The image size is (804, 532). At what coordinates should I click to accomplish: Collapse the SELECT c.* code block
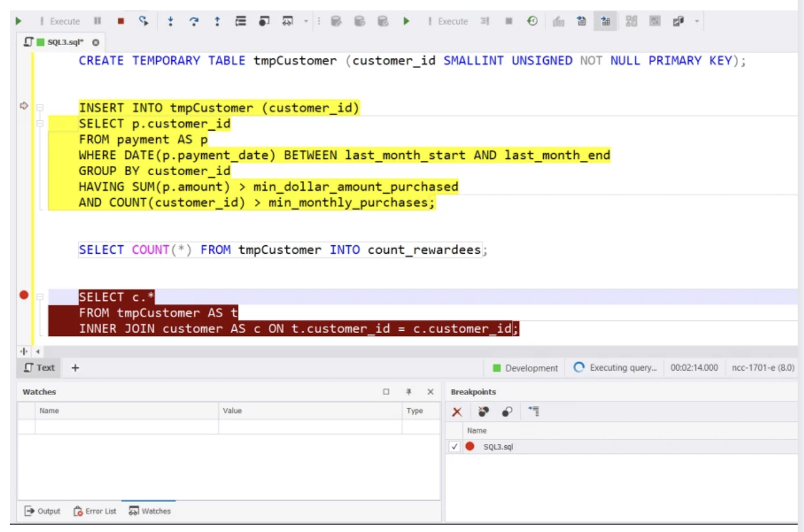coord(40,297)
